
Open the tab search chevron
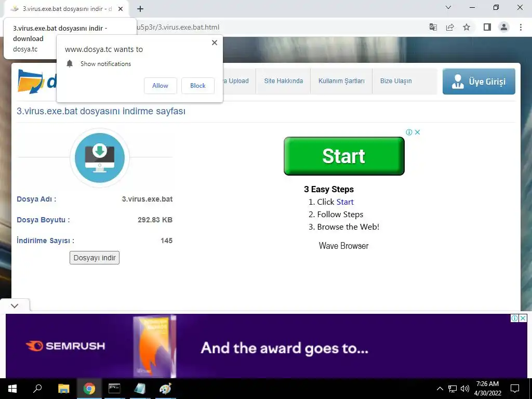coord(448,7)
